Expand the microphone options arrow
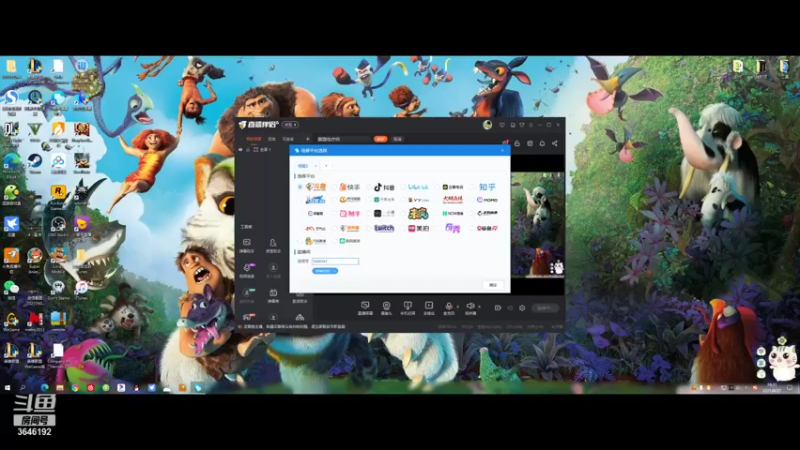This screenshot has width=800, height=450. [458, 307]
